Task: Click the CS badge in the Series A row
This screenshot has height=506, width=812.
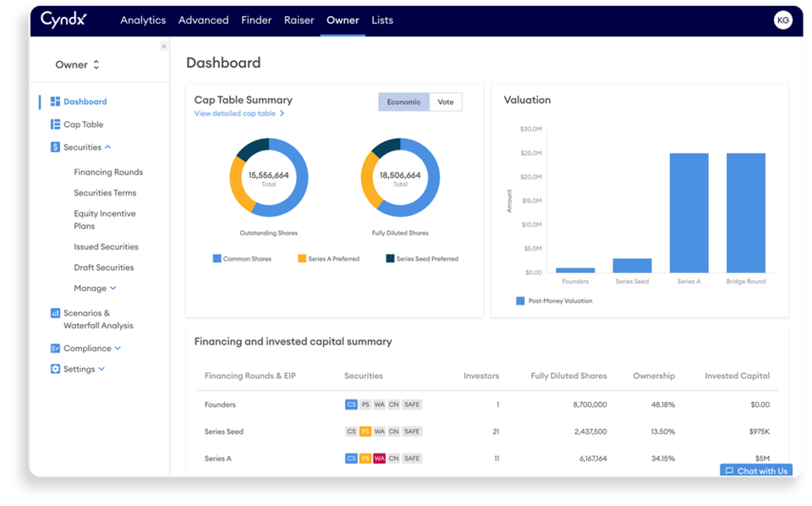Action: [x=351, y=459]
